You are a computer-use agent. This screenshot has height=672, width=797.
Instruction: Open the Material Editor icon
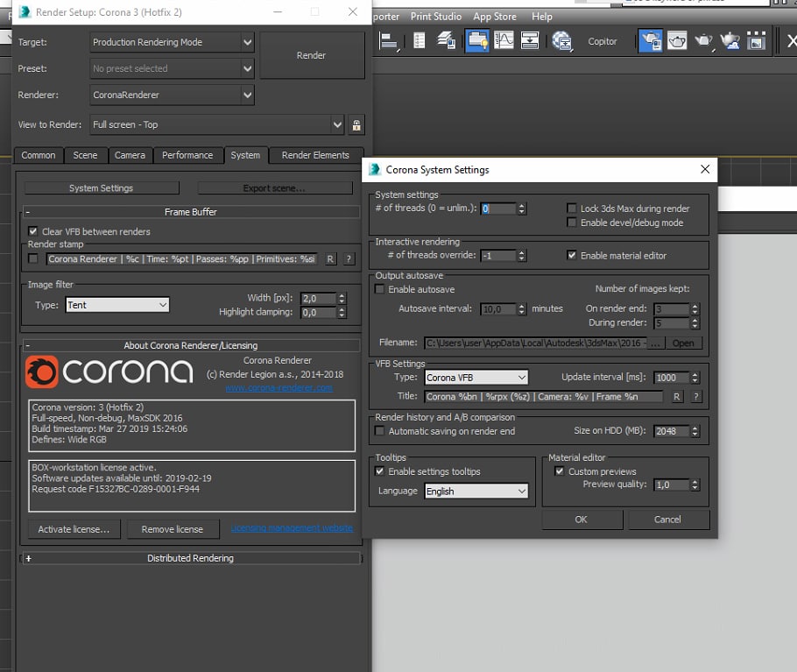[562, 41]
